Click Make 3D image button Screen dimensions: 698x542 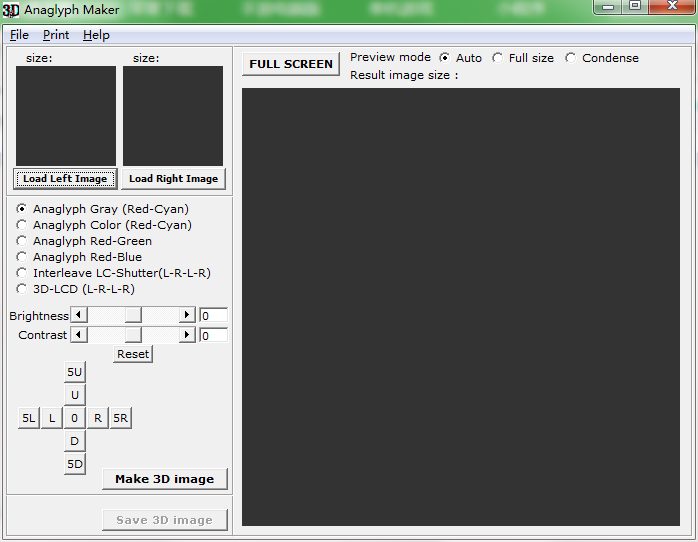(165, 479)
